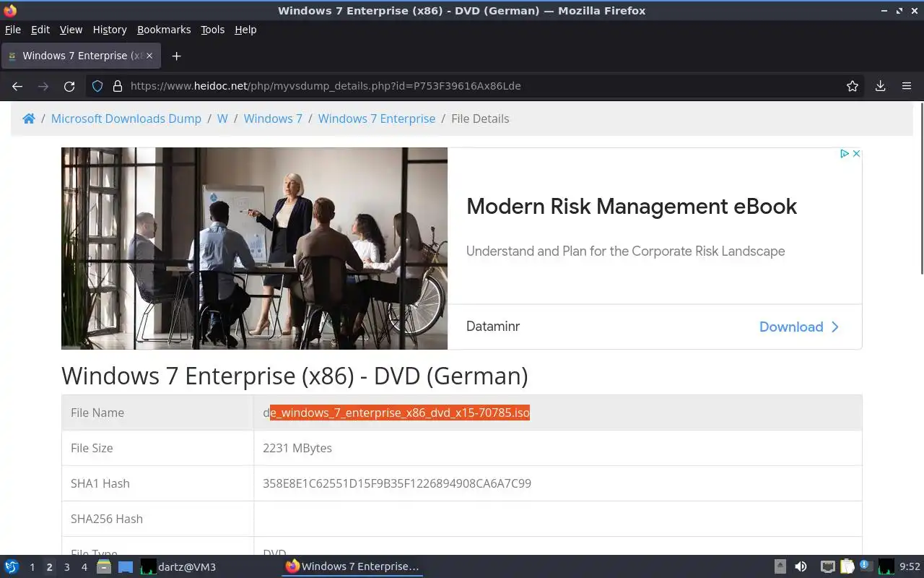924x578 pixels.
Task: Click the address bar URL field
Action: (476, 86)
